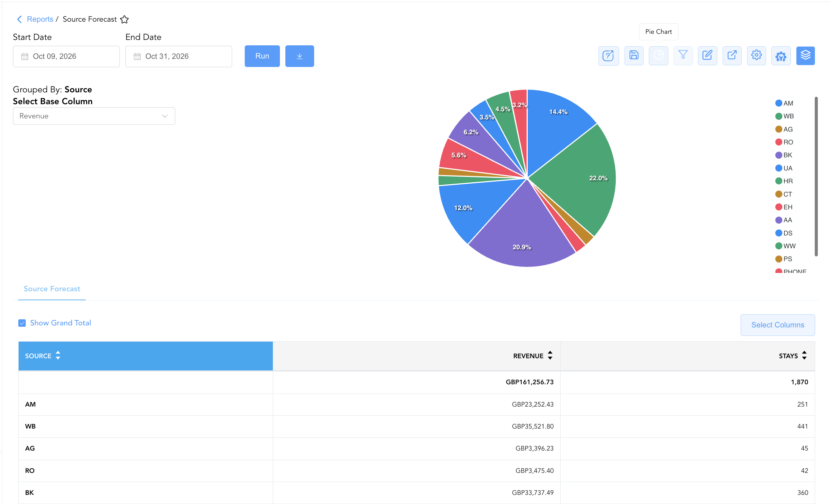This screenshot has width=830, height=504.
Task: Favorite the report with star icon
Action: (125, 19)
